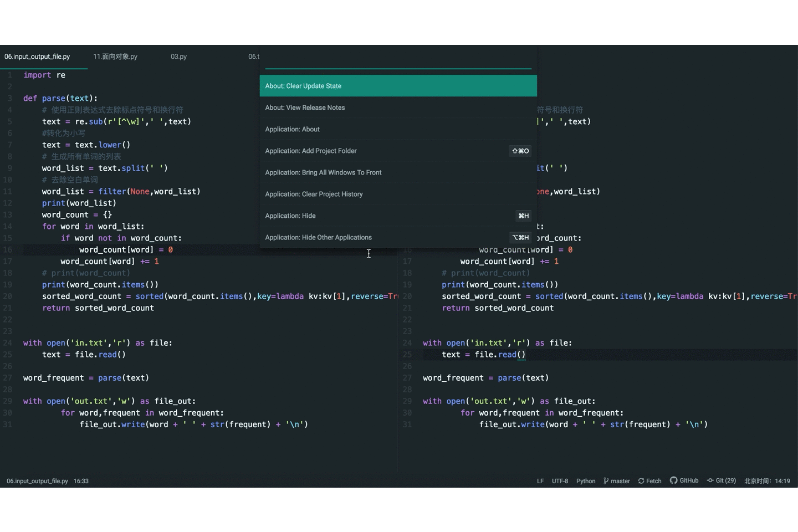
Task: Select the Application: Hide command
Action: [398, 216]
